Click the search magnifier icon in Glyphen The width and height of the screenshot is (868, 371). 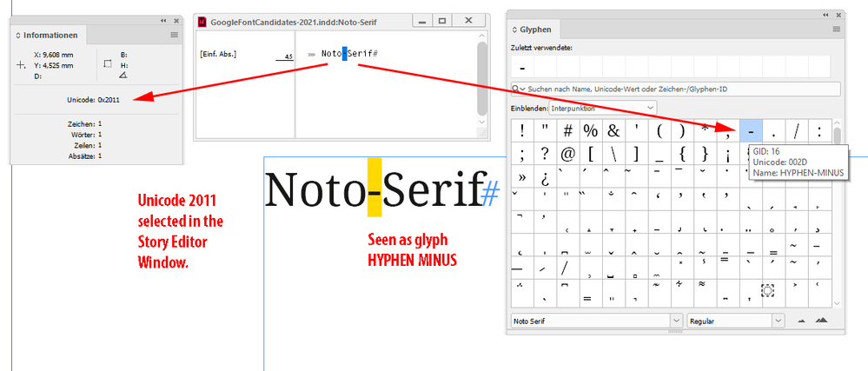pyautogui.click(x=515, y=89)
